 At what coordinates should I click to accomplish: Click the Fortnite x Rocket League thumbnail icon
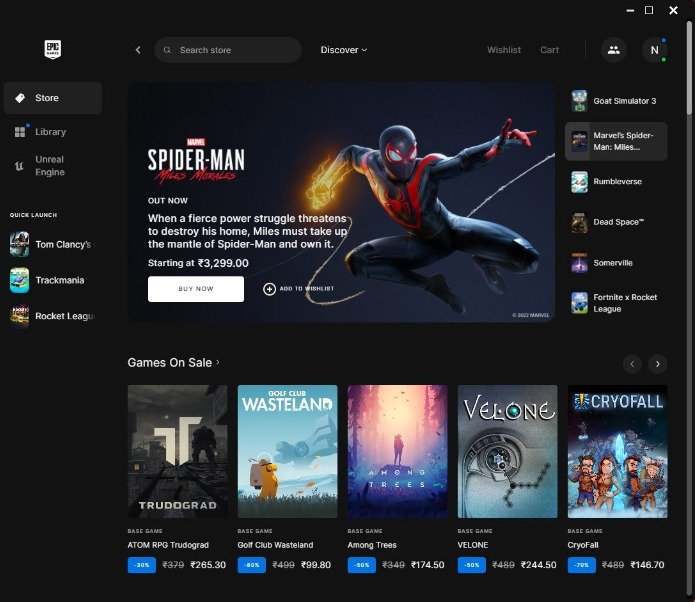point(579,303)
